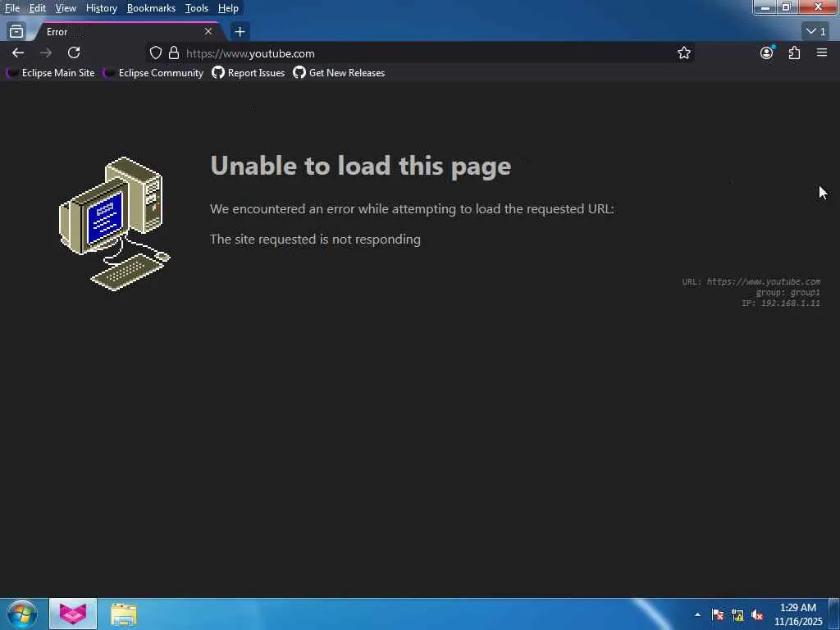The height and width of the screenshot is (630, 840).
Task: Reload the current page
Action: [74, 52]
